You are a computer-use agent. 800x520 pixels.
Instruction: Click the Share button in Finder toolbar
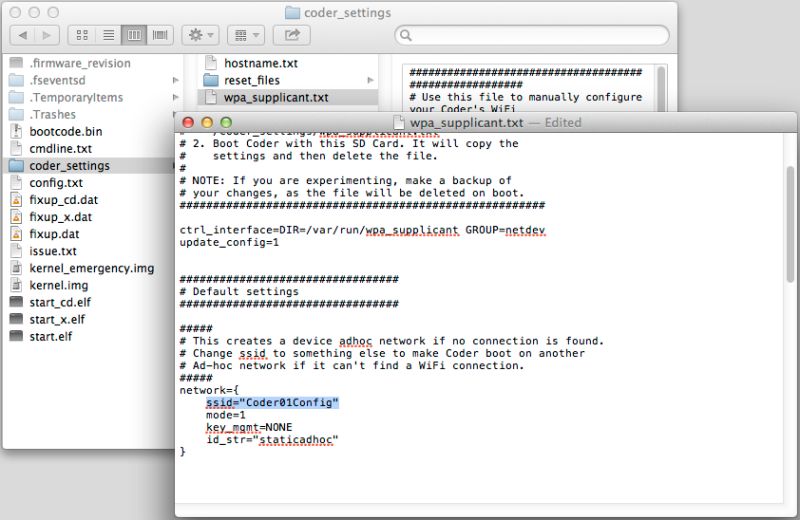(x=292, y=35)
